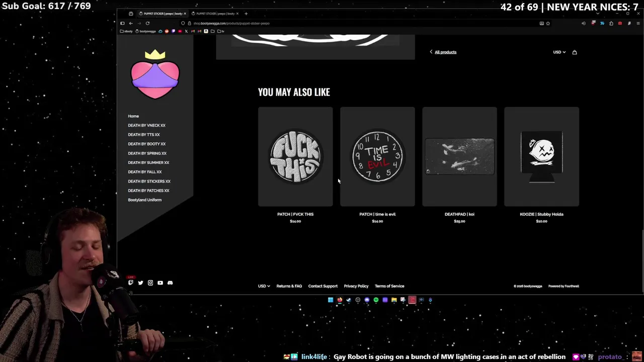644x362 pixels.
Task: Bookmark this page with star icon
Action: click(548, 23)
